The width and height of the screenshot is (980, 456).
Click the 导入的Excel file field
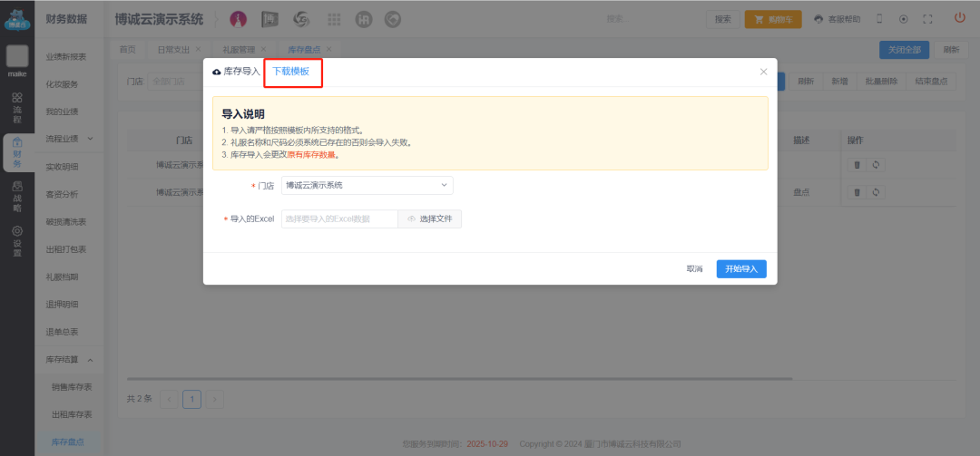click(339, 218)
